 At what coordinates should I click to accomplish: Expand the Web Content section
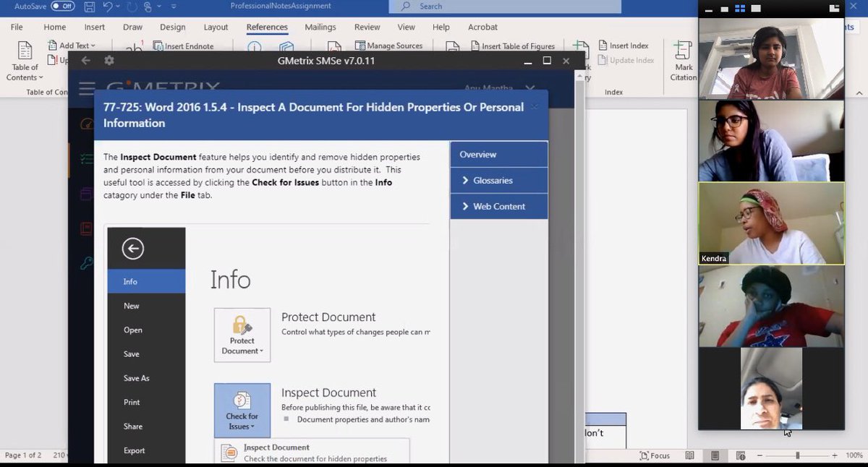(498, 206)
